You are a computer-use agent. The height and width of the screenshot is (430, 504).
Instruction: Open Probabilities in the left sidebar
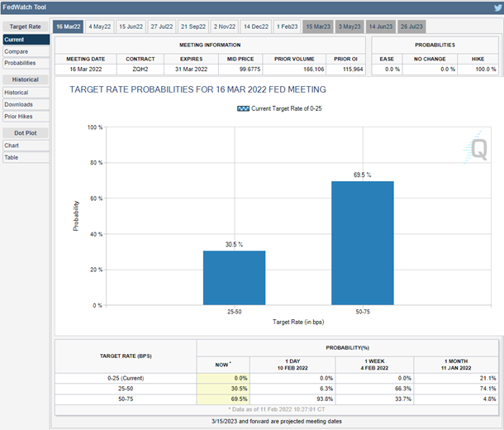(x=20, y=63)
